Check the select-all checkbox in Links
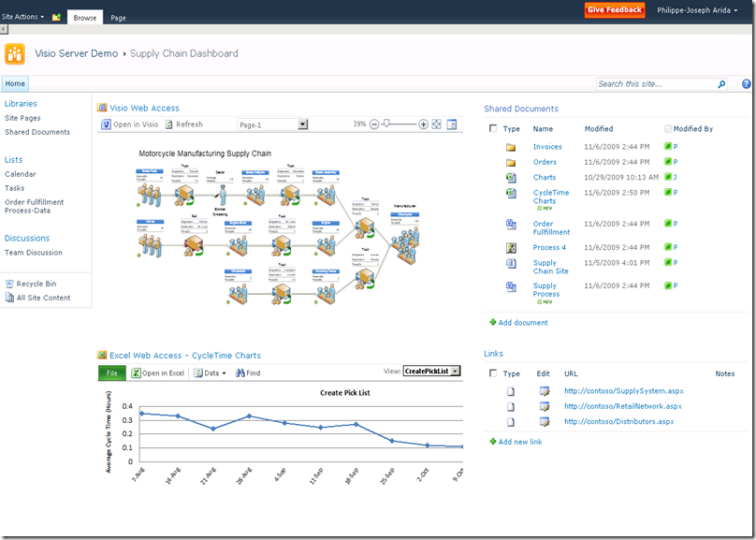756x540 pixels. pos(493,373)
